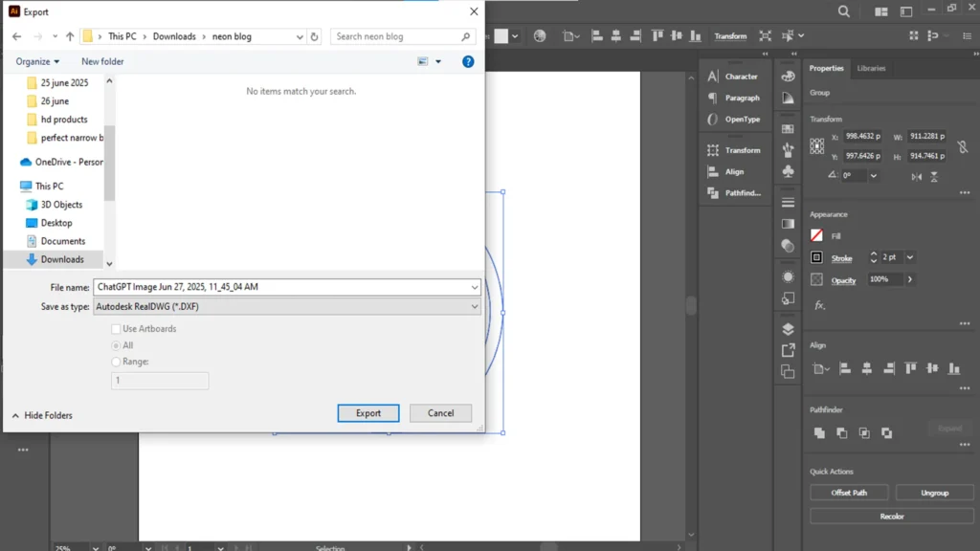Expand the opacity slider arrow
Image resolution: width=980 pixels, height=551 pixels.
pyautogui.click(x=910, y=279)
